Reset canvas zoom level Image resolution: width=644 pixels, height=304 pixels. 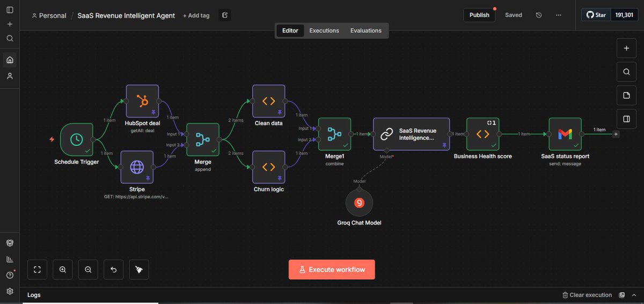(114, 270)
